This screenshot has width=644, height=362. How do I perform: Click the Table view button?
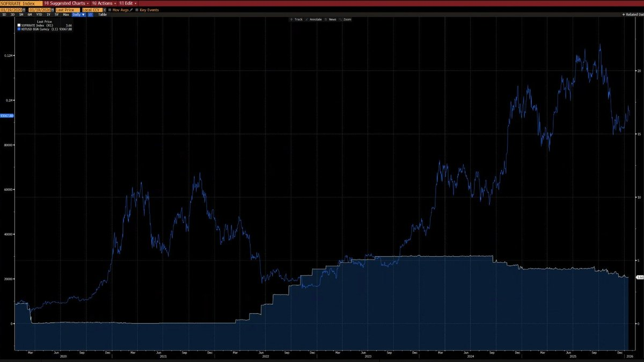[x=103, y=15]
